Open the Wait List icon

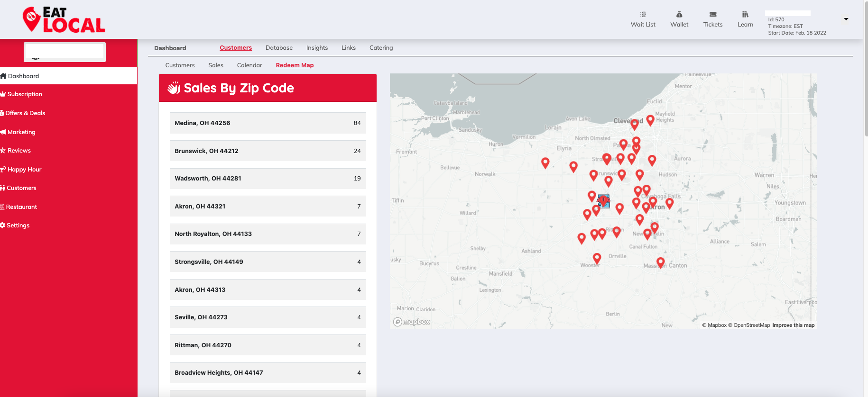pyautogui.click(x=643, y=15)
